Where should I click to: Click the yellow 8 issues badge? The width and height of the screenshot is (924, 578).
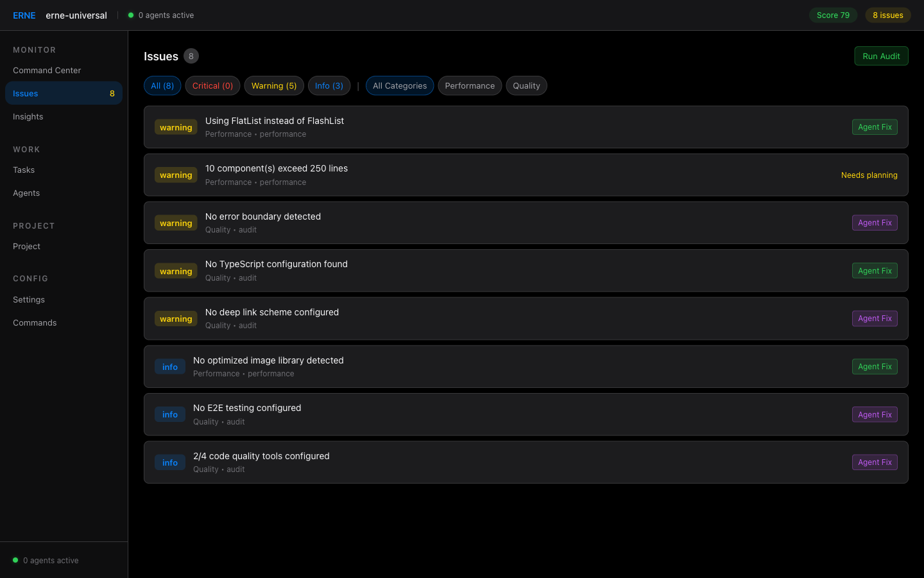(888, 15)
